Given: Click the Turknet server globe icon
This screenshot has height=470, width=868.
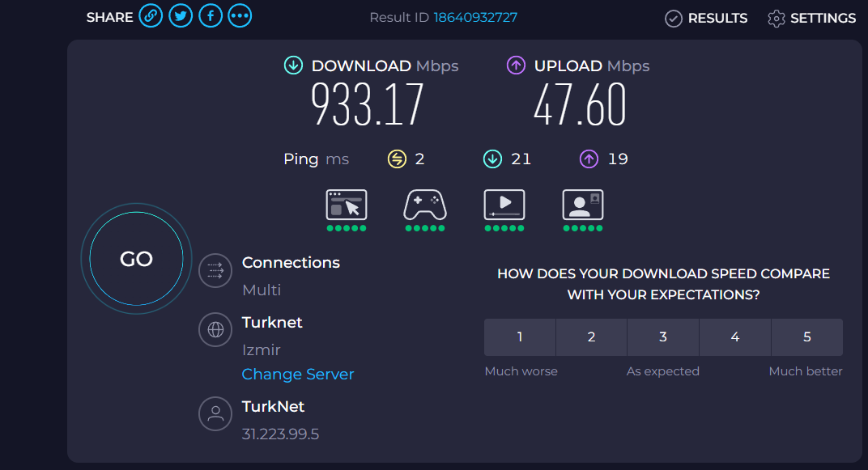Looking at the screenshot, I should point(215,330).
